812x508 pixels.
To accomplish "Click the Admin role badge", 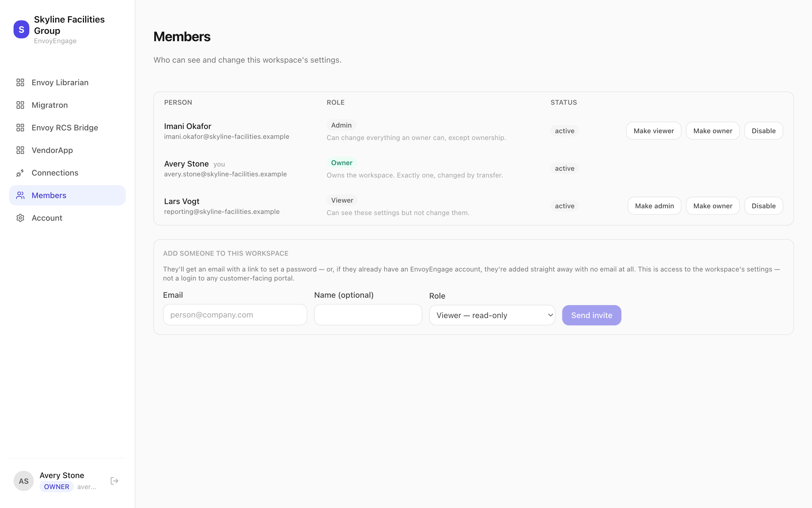I will coord(341,125).
